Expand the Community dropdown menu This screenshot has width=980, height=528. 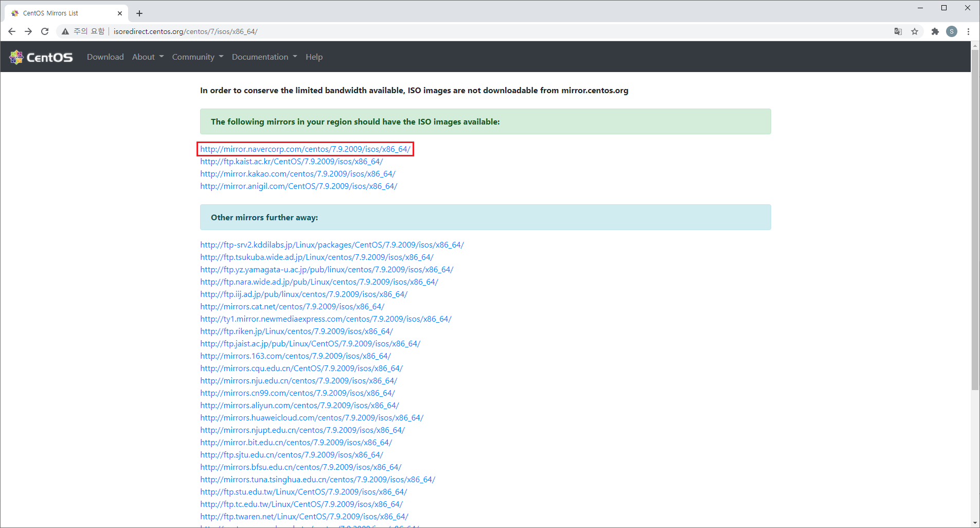pyautogui.click(x=198, y=57)
